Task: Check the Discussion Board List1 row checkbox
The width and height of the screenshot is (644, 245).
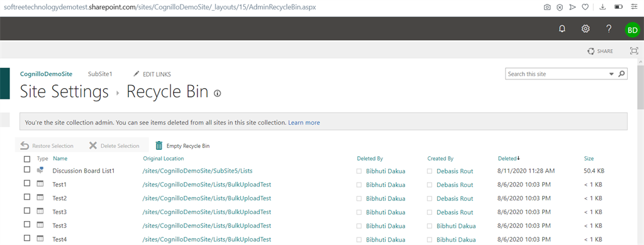Action: point(27,169)
